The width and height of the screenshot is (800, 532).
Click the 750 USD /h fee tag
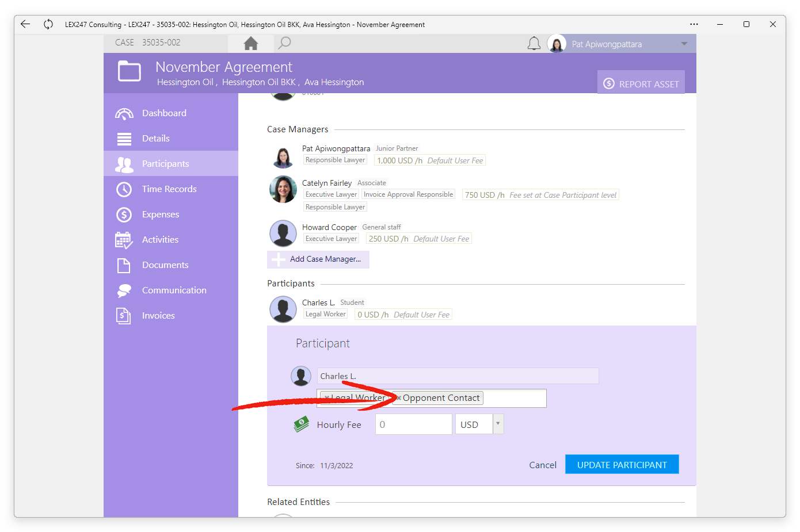click(x=540, y=195)
